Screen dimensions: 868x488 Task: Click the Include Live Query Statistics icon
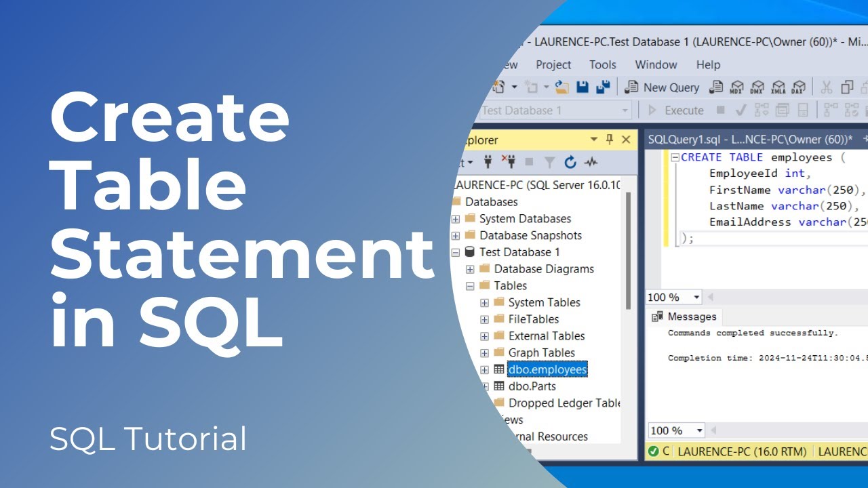[x=851, y=110]
